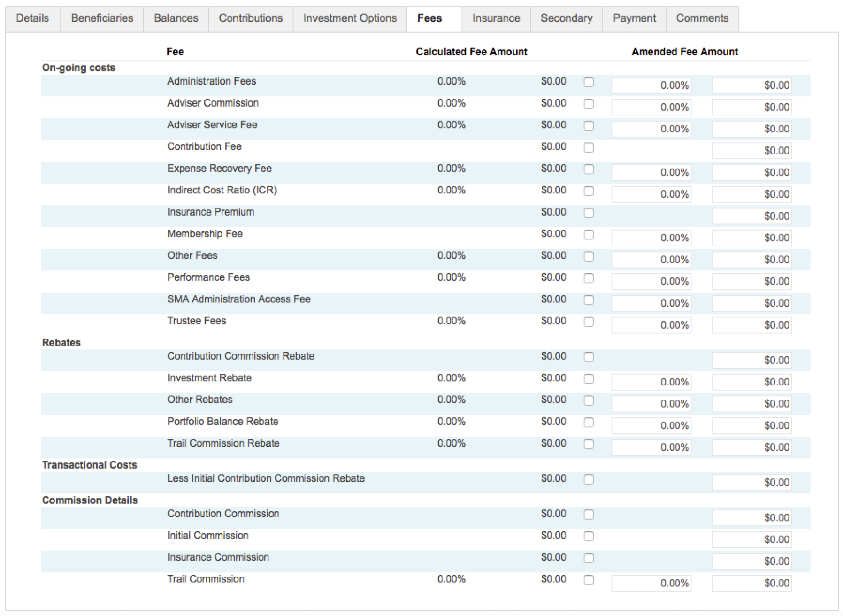Click the Portfolio Balance Rebate percentage field
The image size is (843, 616).
[x=651, y=426]
